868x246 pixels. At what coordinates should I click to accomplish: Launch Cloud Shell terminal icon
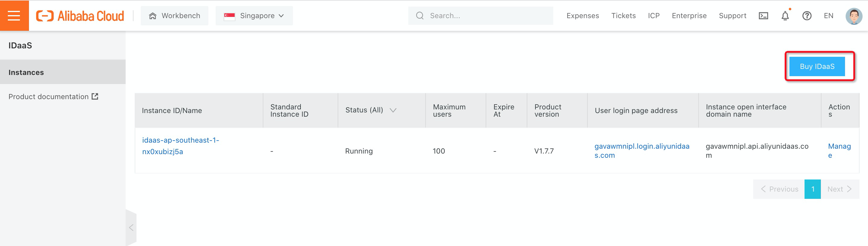[763, 16]
